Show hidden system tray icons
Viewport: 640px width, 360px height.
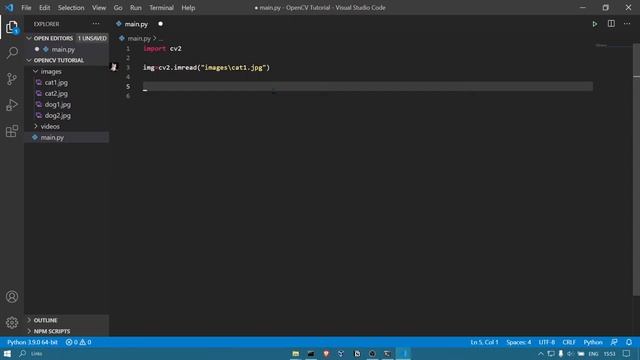(540, 354)
